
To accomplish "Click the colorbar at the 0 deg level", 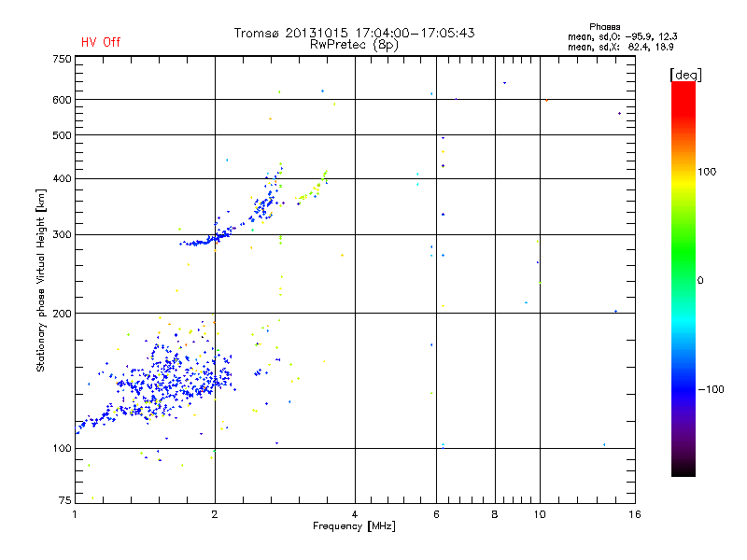I will click(x=684, y=281).
